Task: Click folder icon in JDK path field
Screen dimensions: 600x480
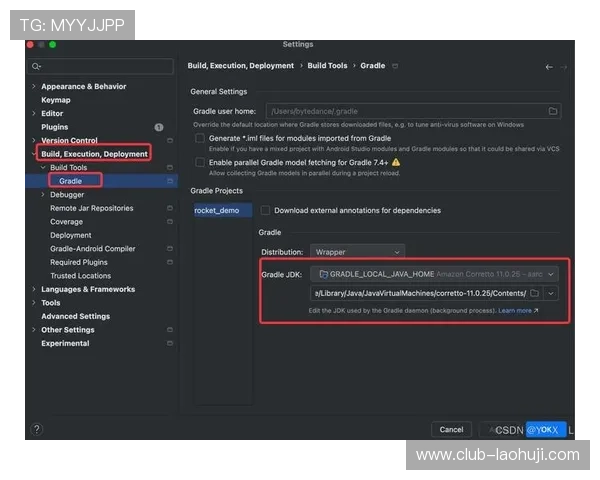Action: point(535,293)
